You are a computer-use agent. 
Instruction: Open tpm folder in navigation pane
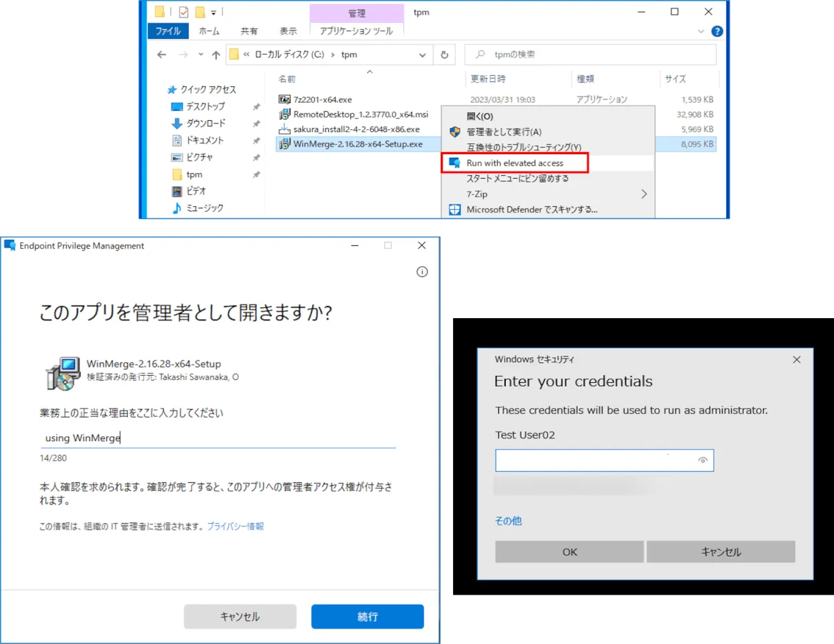(x=194, y=174)
